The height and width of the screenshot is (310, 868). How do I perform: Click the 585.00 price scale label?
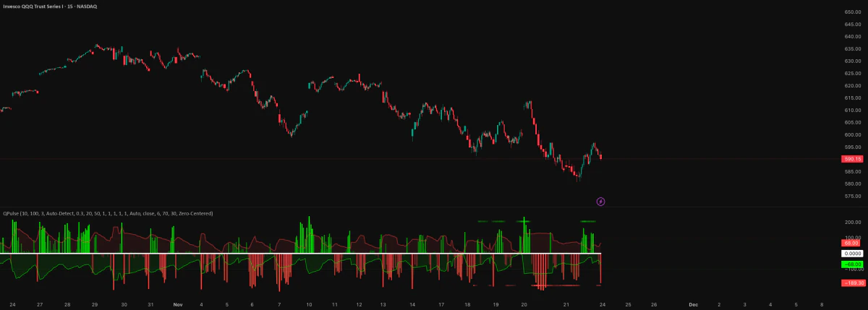[852, 171]
